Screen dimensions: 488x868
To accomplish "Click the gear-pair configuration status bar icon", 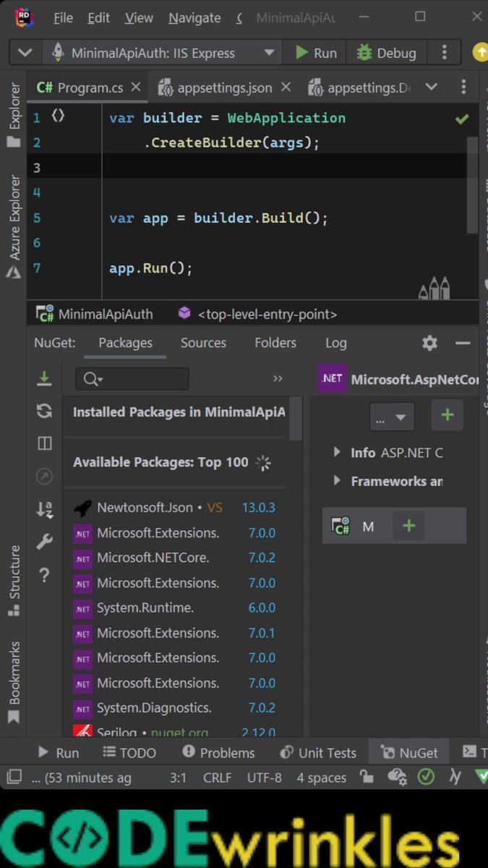I will tap(396, 778).
